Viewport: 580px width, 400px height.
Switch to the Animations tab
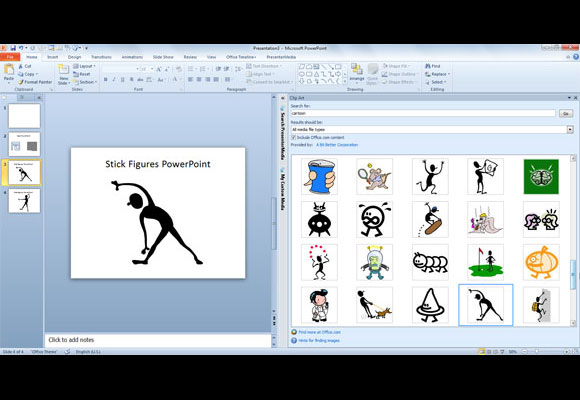(x=132, y=57)
